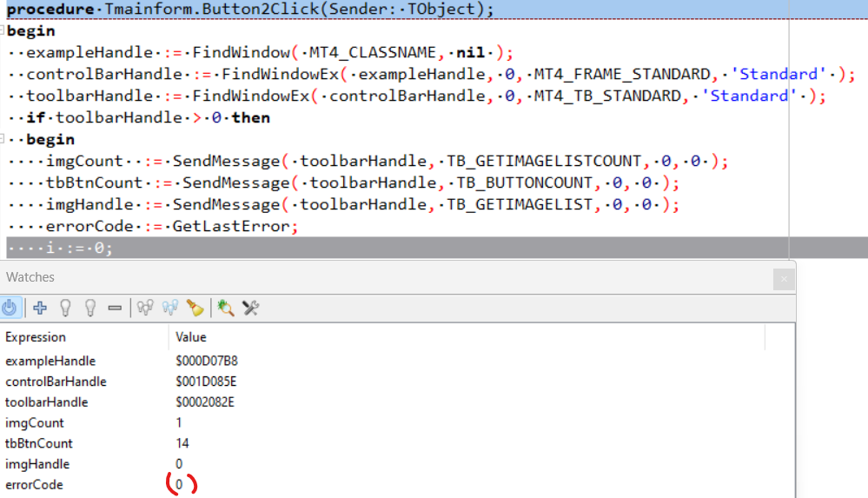
Task: Select the errorCode watch entry
Action: click(x=35, y=485)
